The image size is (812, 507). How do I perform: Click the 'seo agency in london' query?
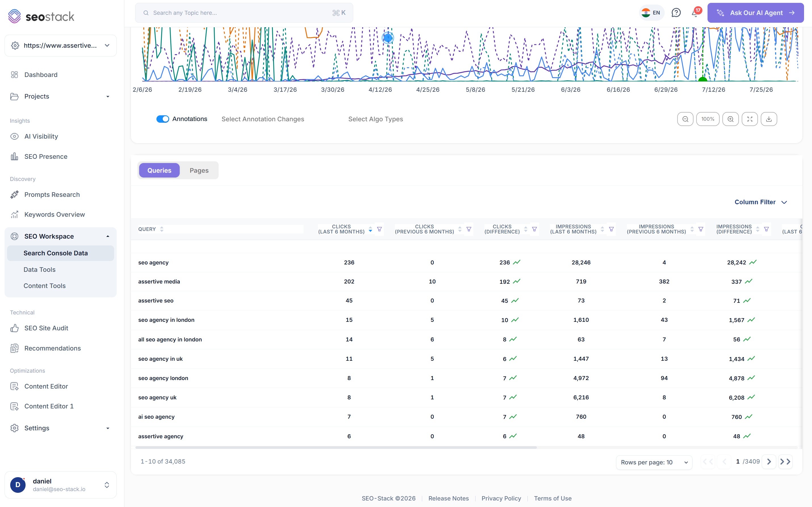[166, 320]
